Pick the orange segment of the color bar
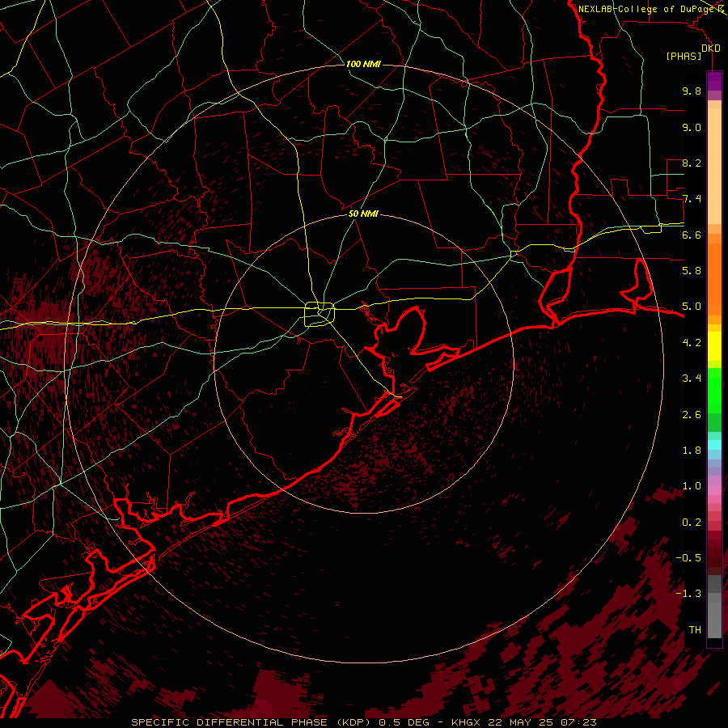The width and height of the screenshot is (728, 728). (x=714, y=280)
